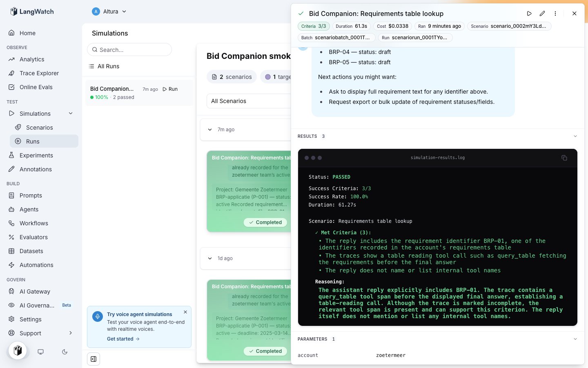
Task: Open more options kebab menu
Action: click(555, 13)
